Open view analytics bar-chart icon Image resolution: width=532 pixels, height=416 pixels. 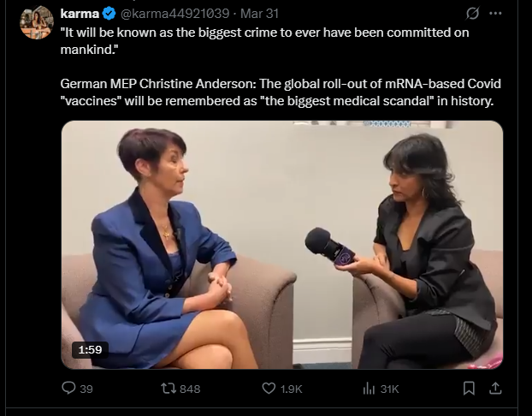[x=369, y=388]
